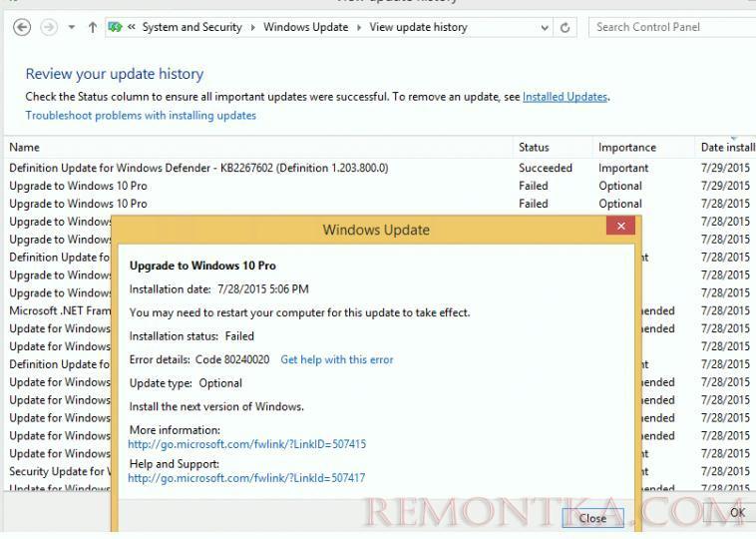Image resolution: width=756 pixels, height=539 pixels.
Task: Expand arrow after System and Security breadcrumb
Action: 252,28
